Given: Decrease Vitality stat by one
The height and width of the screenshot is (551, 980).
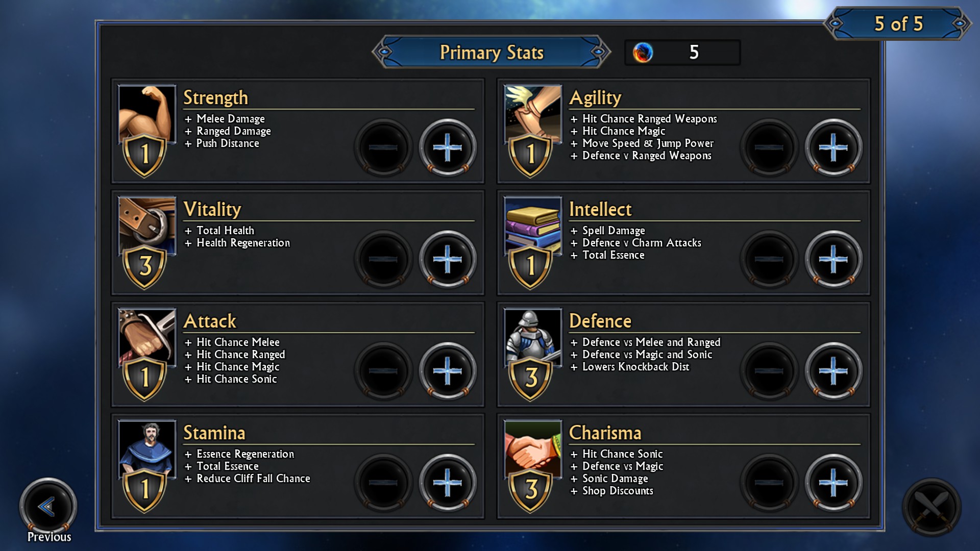Looking at the screenshot, I should (383, 260).
